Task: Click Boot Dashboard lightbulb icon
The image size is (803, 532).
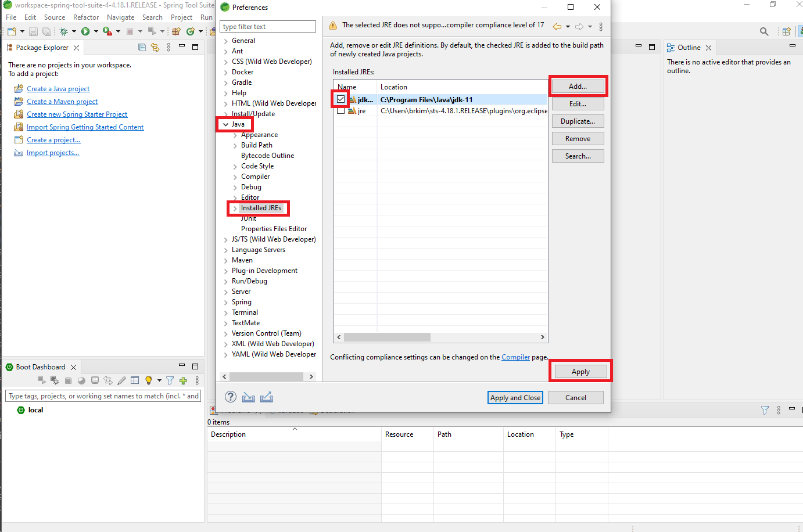Action: click(x=148, y=380)
